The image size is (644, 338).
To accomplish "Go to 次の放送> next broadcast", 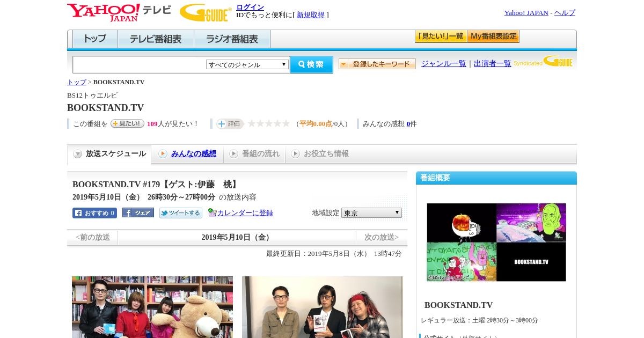I will pyautogui.click(x=382, y=237).
